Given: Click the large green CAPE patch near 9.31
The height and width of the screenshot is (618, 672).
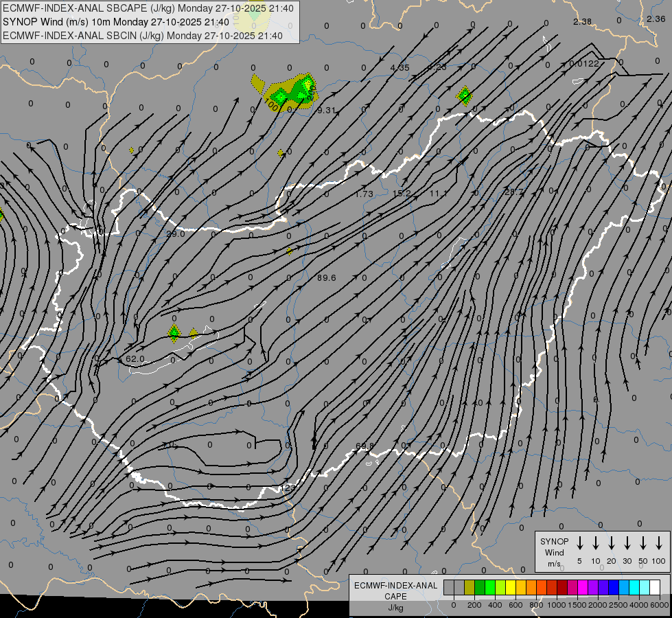Looking at the screenshot, I should point(292,91).
